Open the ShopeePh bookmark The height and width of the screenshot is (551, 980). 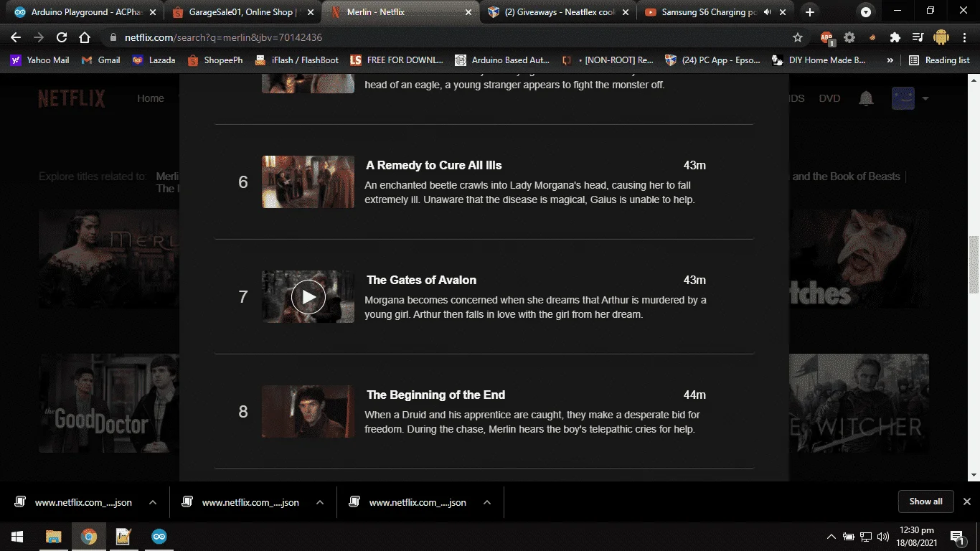tap(215, 60)
